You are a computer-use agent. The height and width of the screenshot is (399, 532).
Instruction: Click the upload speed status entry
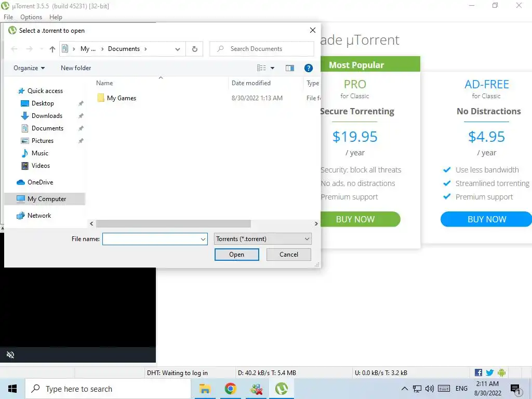point(381,373)
